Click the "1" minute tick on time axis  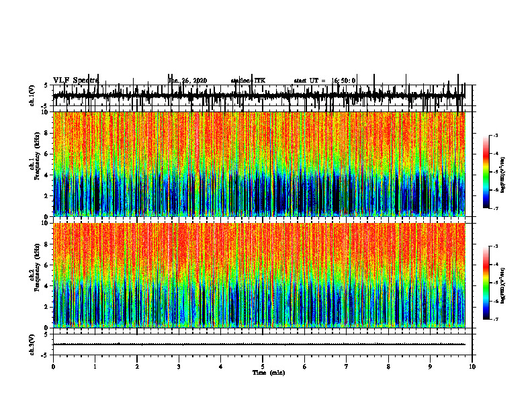coord(95,367)
